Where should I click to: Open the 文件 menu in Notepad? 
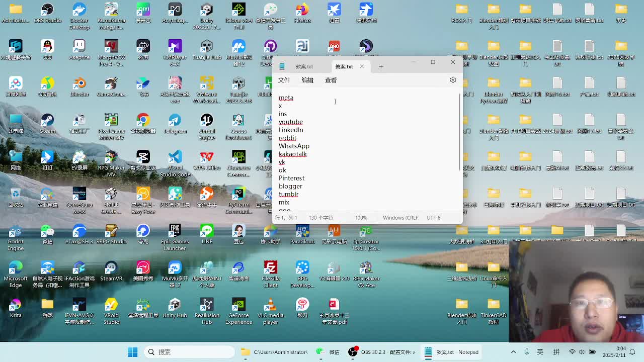tap(284, 80)
